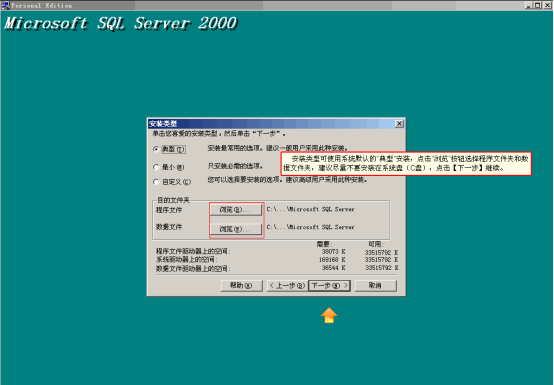Click the Microsoft SQL Server 2000 heading
Viewport: 554px width, 385px height.
click(120, 24)
